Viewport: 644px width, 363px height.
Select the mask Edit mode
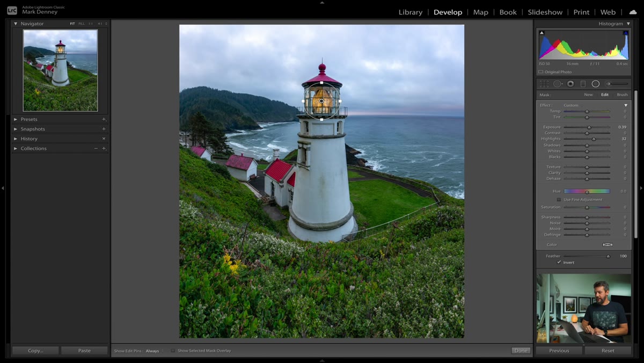tap(605, 95)
